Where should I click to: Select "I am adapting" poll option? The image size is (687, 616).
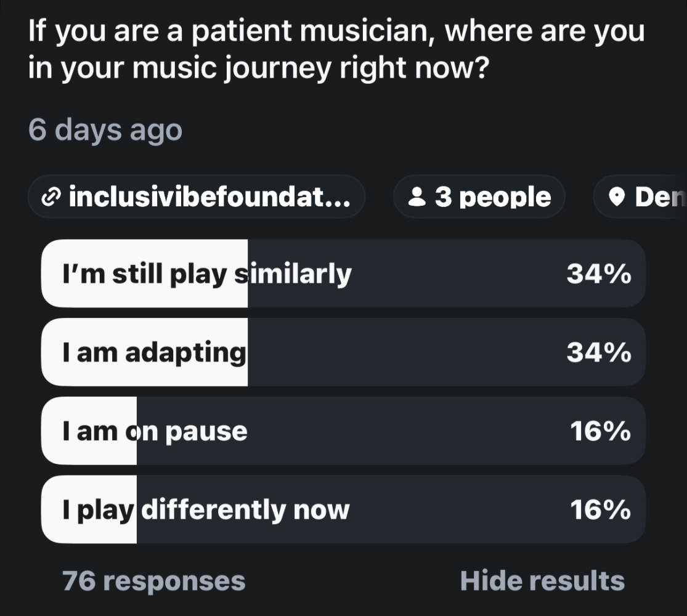pos(343,352)
